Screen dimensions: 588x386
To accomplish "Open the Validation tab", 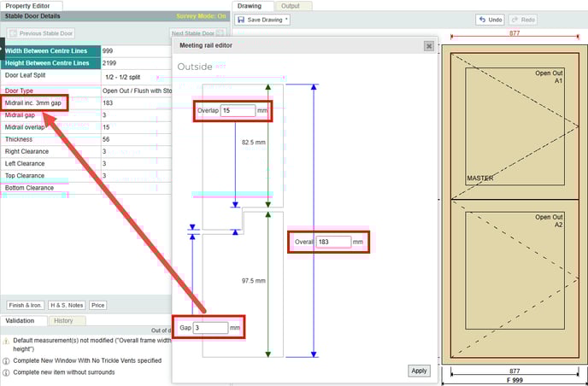I will (x=20, y=320).
